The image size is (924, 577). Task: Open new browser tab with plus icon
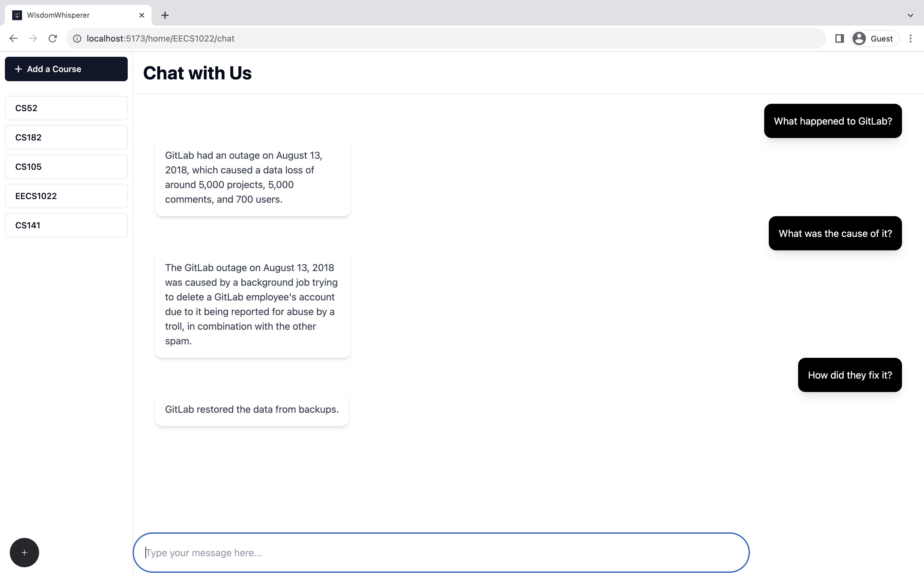tap(165, 15)
